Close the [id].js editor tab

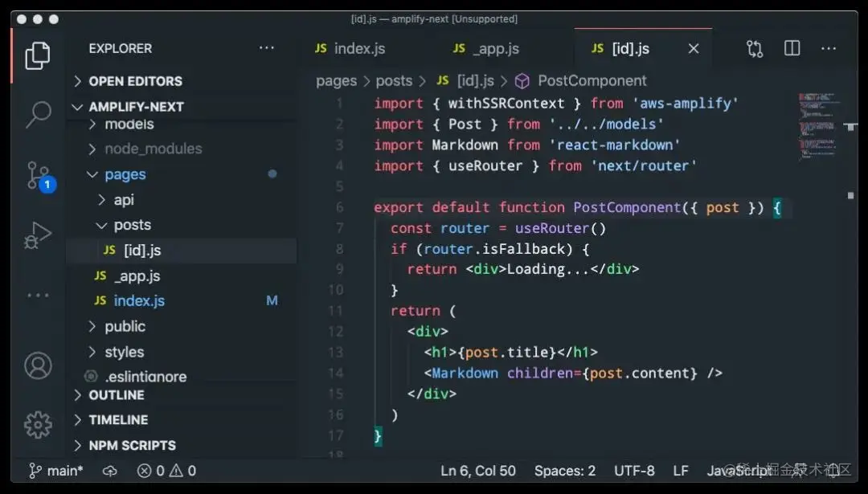coord(693,49)
